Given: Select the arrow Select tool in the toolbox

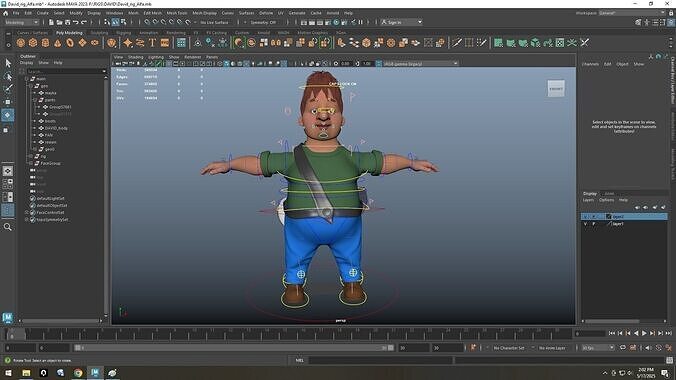Looking at the screenshot, I should (8, 63).
